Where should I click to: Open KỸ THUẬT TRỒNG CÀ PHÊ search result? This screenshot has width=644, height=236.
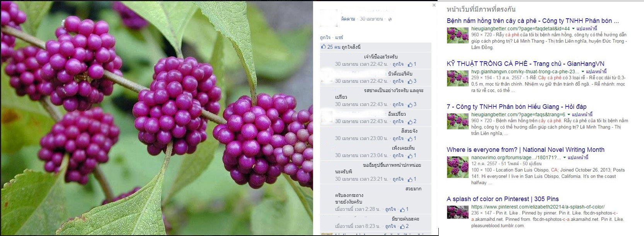coord(525,64)
